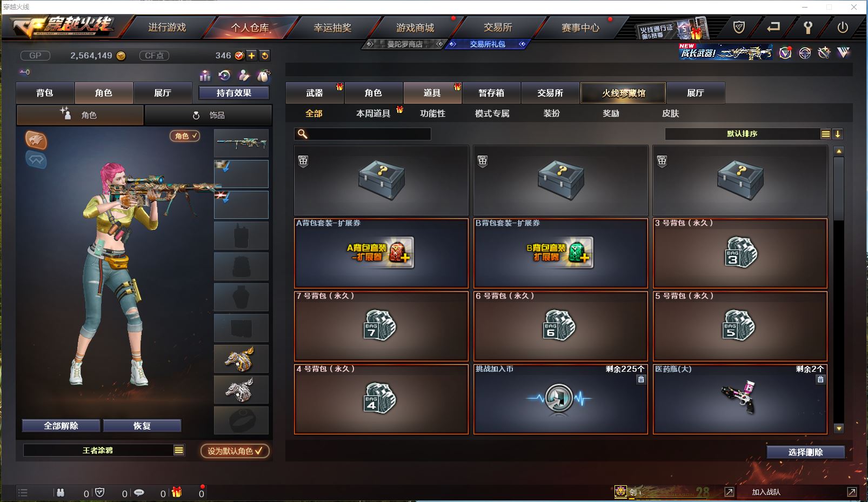Click trash icon on 医药瓶(大) item

pyautogui.click(x=820, y=379)
